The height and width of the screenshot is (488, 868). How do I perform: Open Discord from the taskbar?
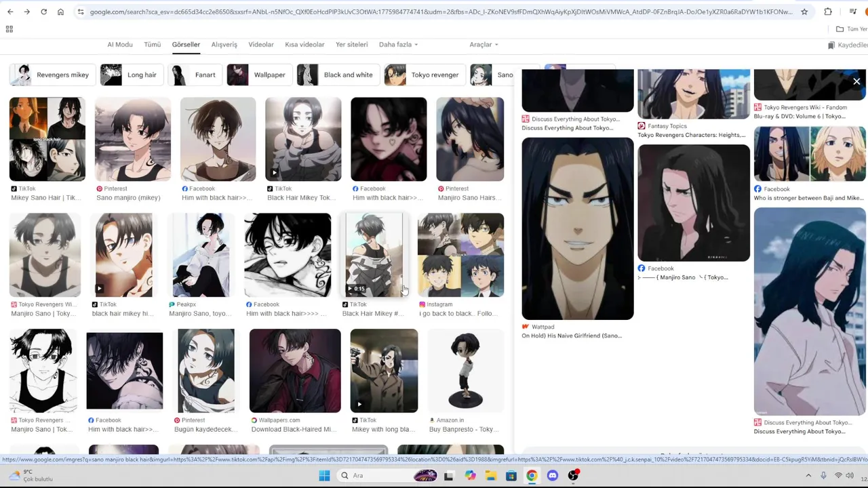pyautogui.click(x=553, y=475)
